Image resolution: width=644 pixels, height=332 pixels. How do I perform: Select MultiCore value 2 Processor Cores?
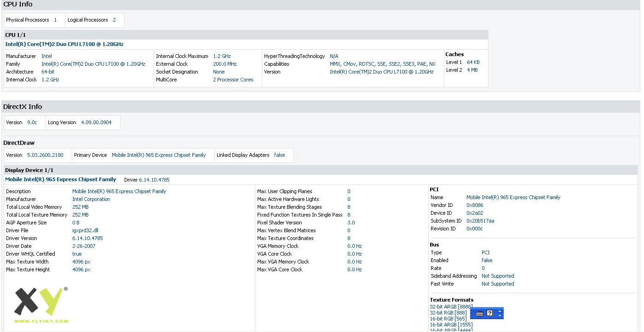(233, 80)
